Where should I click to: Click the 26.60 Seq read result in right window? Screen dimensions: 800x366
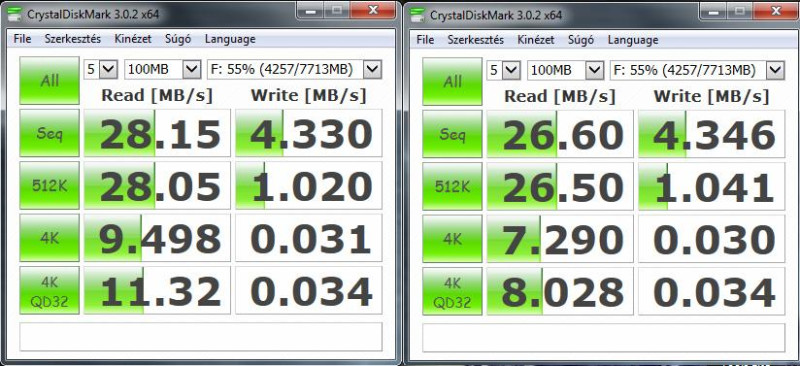(x=560, y=134)
